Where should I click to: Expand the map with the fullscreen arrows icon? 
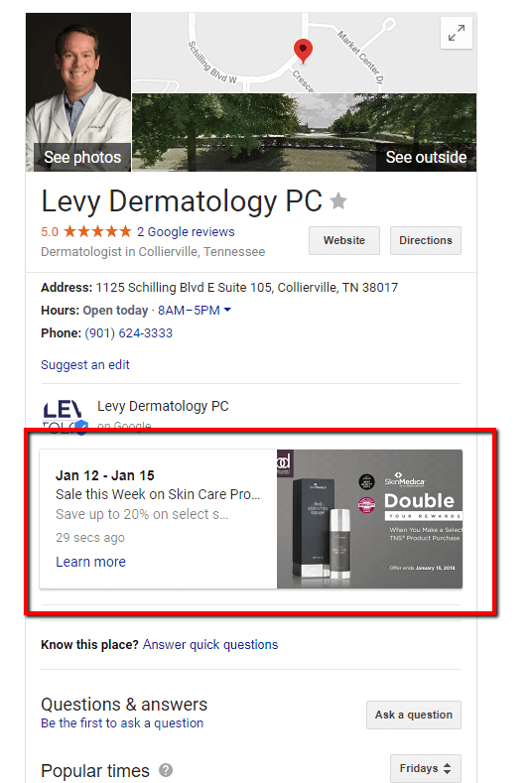click(x=457, y=33)
